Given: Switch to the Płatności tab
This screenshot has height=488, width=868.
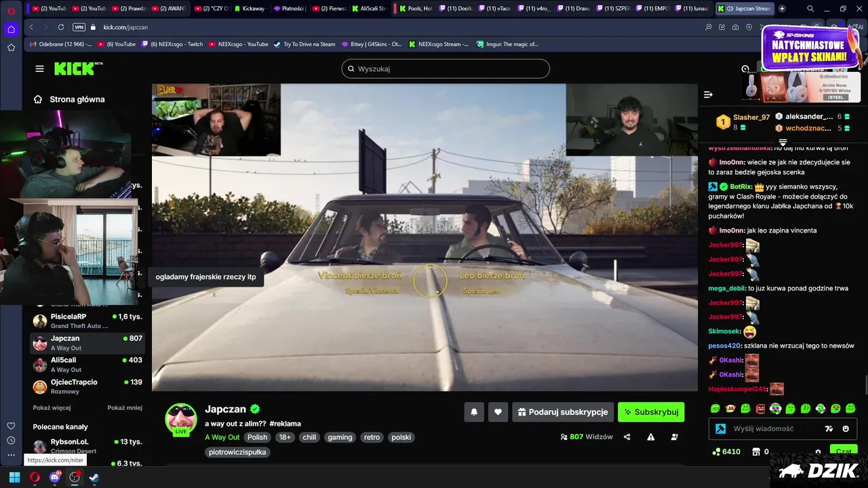Looking at the screenshot, I should pyautogui.click(x=290, y=8).
